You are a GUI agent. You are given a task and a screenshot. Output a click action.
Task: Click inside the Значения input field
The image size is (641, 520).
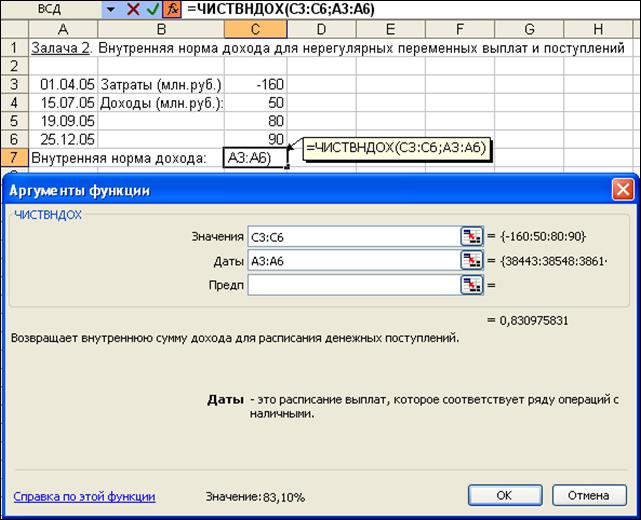350,236
